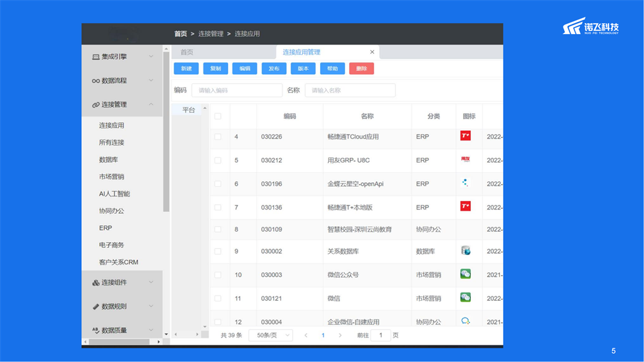Click the 数据质量 sidebar icon
The image size is (644, 362).
(x=96, y=330)
